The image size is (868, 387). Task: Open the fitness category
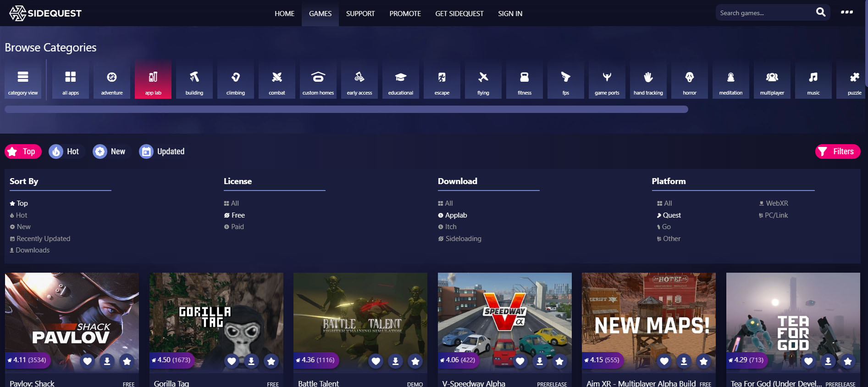pos(525,79)
